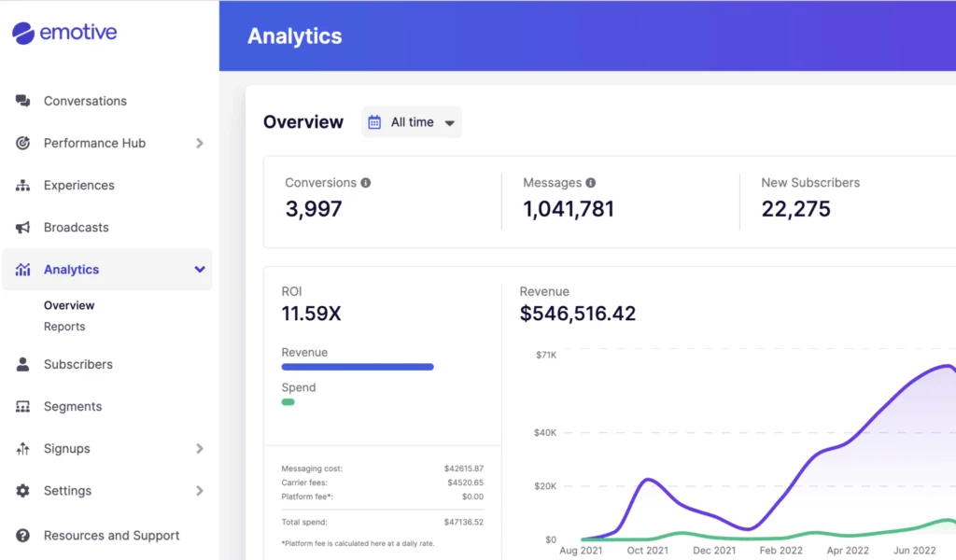Image resolution: width=956 pixels, height=560 pixels.
Task: Click the Performance Hub label
Action: [94, 143]
